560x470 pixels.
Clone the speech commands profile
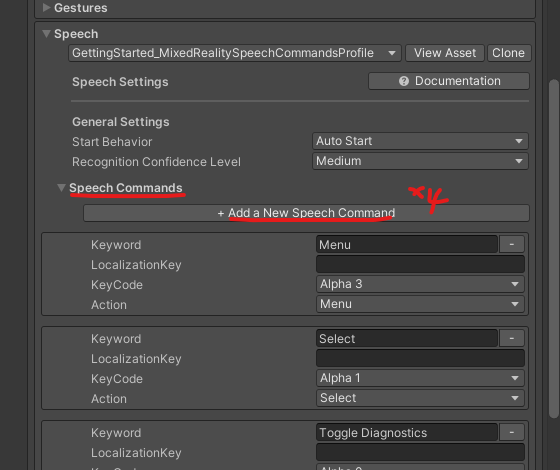(x=509, y=53)
